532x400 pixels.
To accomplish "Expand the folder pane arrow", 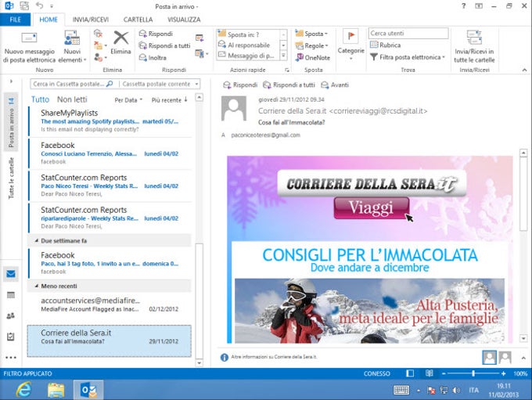I will pyautogui.click(x=11, y=81).
